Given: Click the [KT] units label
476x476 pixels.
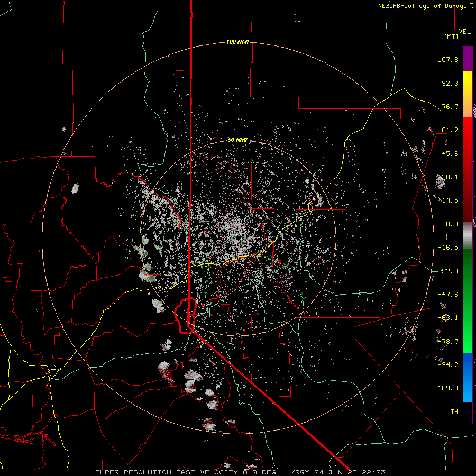Looking at the screenshot, I should click(x=452, y=36).
